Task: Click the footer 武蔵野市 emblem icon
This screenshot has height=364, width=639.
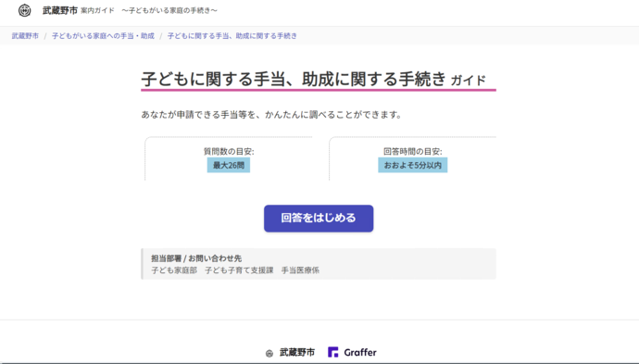Action: [269, 353]
